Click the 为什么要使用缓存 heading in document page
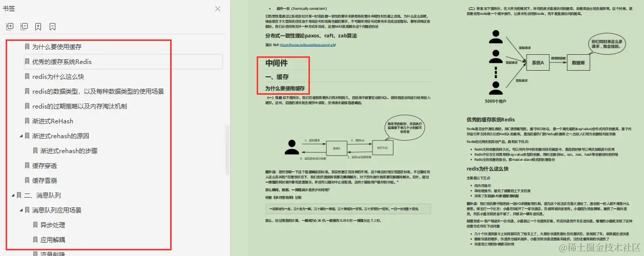The image size is (644, 256). (x=285, y=88)
